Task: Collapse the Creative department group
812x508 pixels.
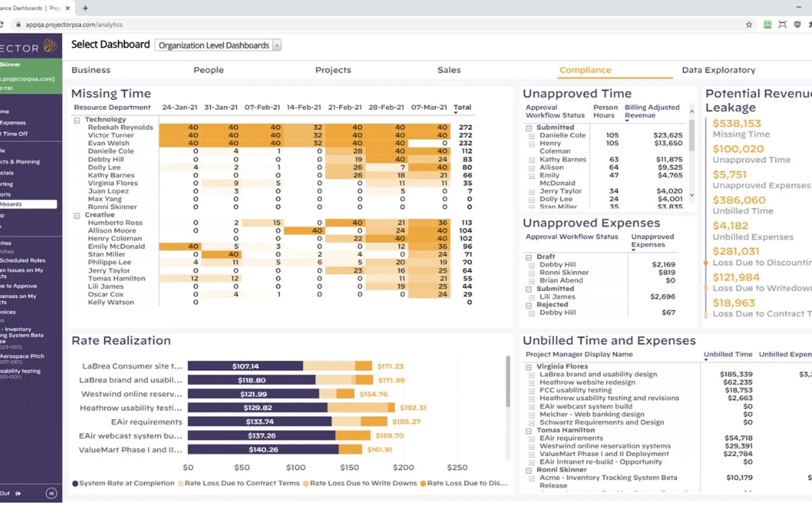Action: pos(77,215)
